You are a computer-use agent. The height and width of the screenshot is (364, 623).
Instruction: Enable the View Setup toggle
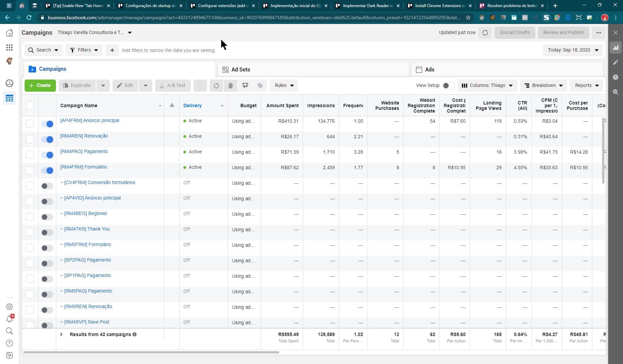point(448,86)
